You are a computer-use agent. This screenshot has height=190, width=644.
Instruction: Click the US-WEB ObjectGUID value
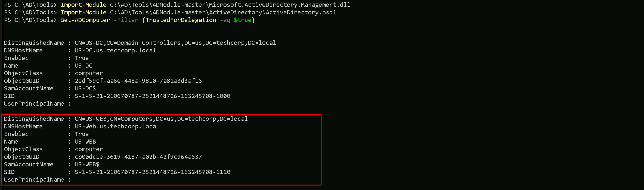pos(138,157)
